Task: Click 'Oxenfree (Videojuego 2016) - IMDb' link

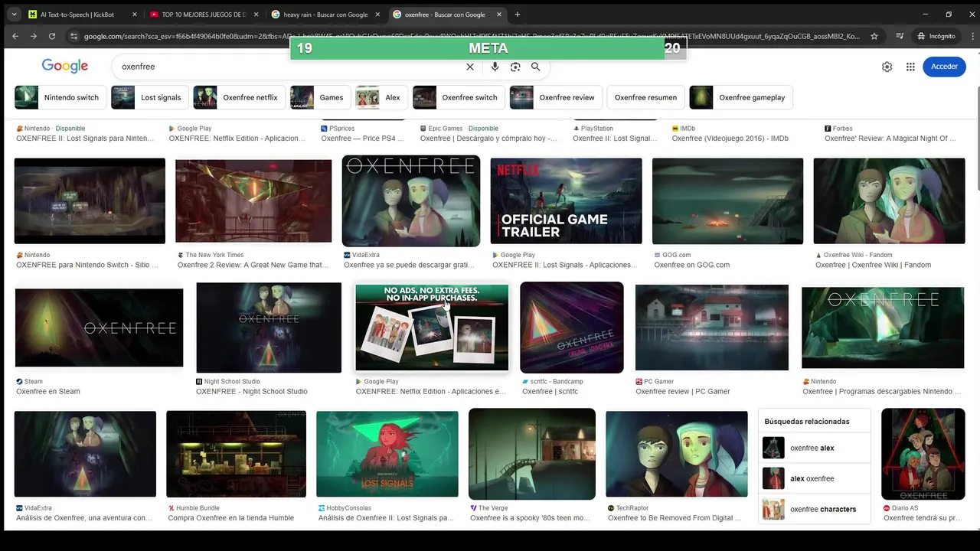Action: click(730, 139)
